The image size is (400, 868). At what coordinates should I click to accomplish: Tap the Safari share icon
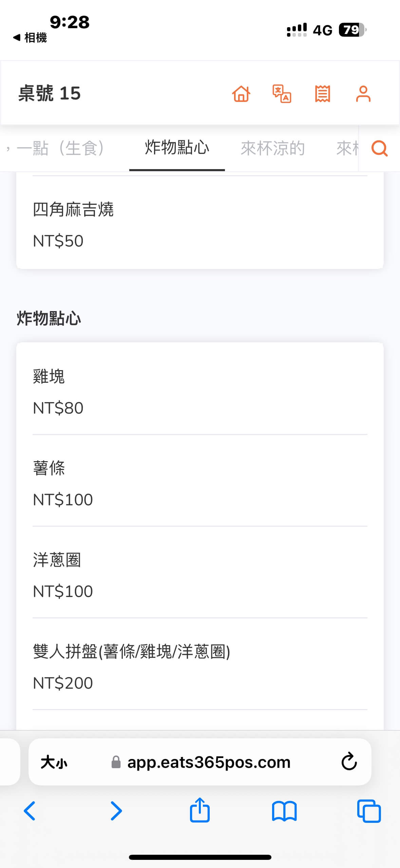pyautogui.click(x=199, y=811)
